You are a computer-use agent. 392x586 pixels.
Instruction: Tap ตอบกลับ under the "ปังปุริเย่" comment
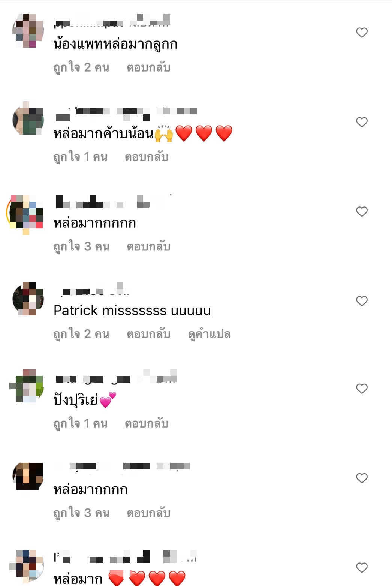tap(147, 424)
